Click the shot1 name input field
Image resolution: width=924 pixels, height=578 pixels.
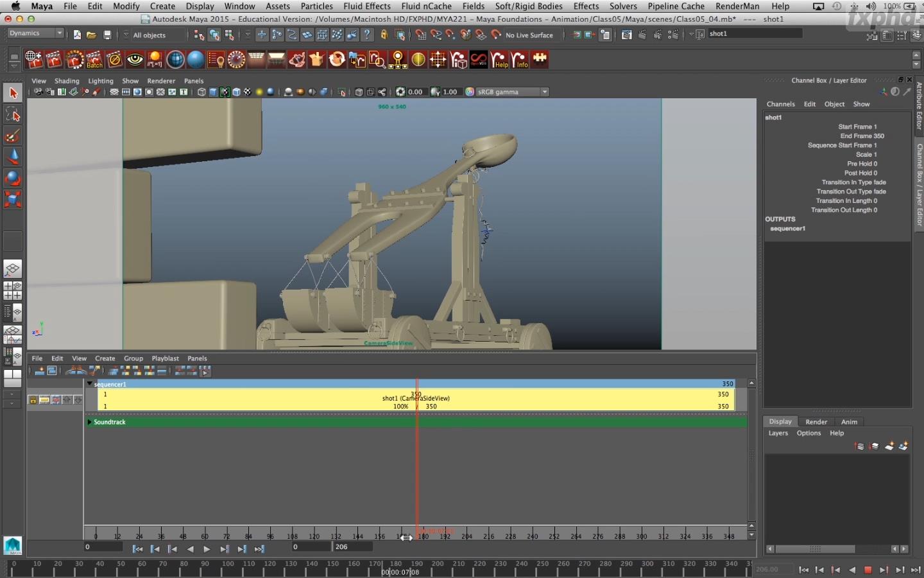coord(755,33)
